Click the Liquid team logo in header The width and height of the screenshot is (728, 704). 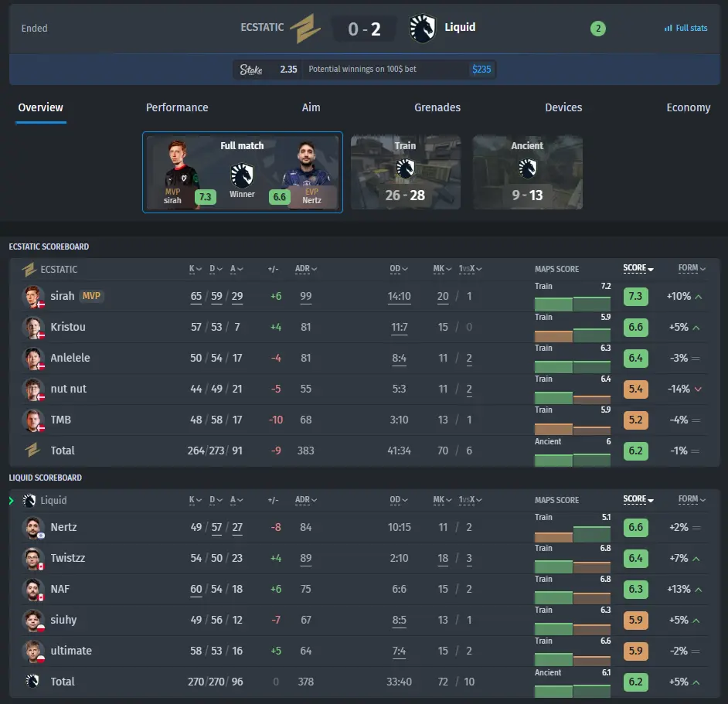point(423,29)
